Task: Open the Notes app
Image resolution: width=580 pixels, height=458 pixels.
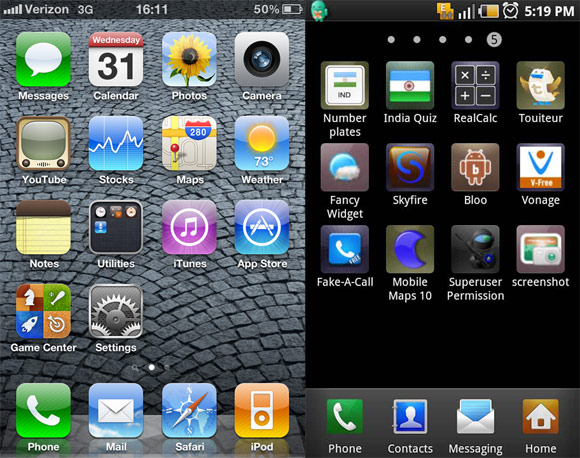Action: [43, 228]
